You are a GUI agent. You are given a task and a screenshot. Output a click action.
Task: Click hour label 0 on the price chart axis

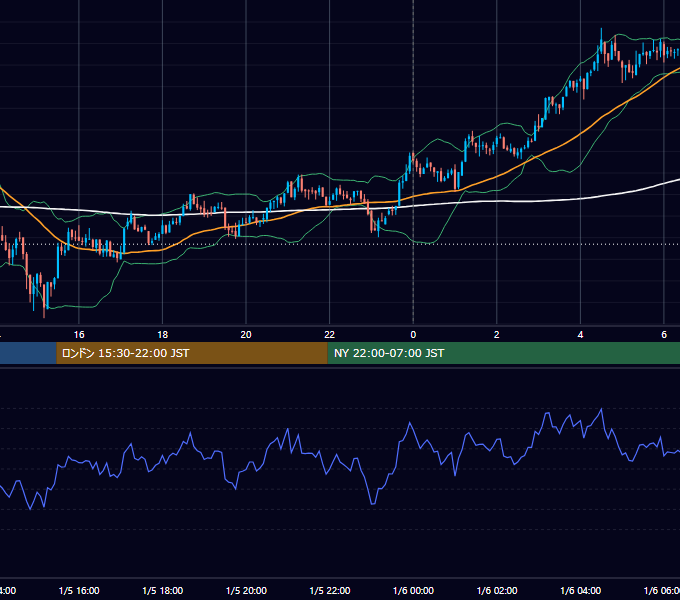(x=413, y=335)
